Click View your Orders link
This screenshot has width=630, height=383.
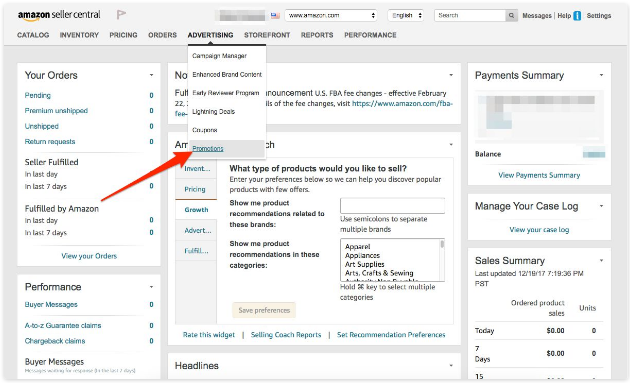[89, 256]
